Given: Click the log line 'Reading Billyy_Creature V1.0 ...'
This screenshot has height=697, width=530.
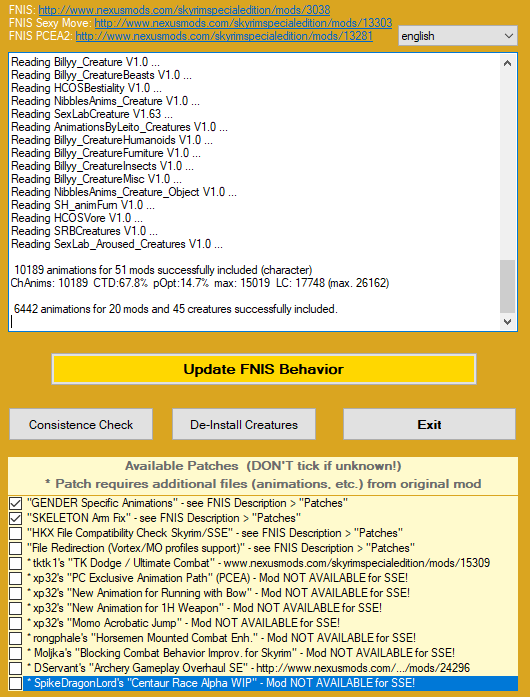Looking at the screenshot, I should (x=85, y=62).
